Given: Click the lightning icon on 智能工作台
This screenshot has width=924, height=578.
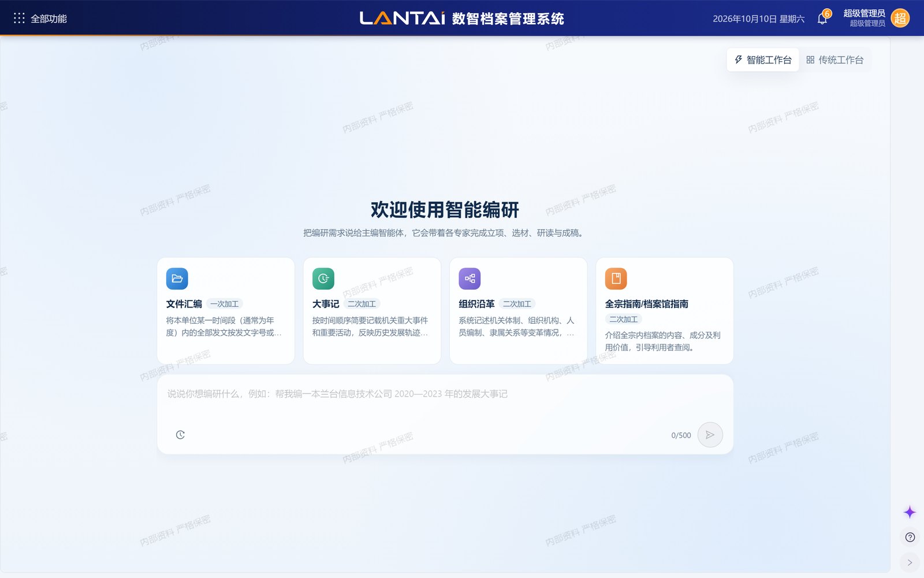Looking at the screenshot, I should click(738, 60).
